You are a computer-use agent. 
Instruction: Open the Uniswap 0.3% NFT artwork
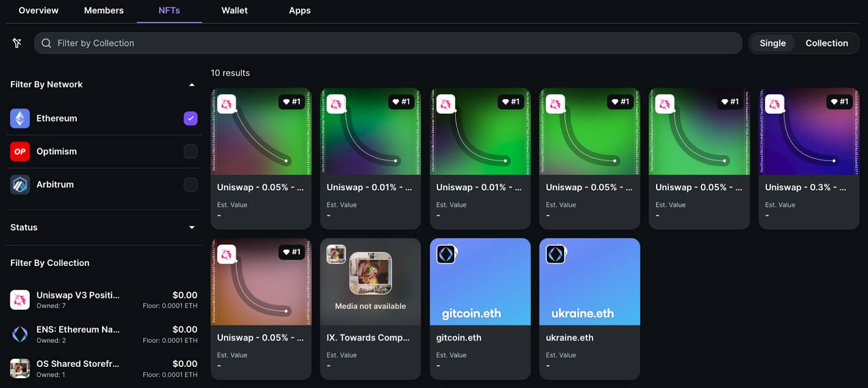[809, 131]
